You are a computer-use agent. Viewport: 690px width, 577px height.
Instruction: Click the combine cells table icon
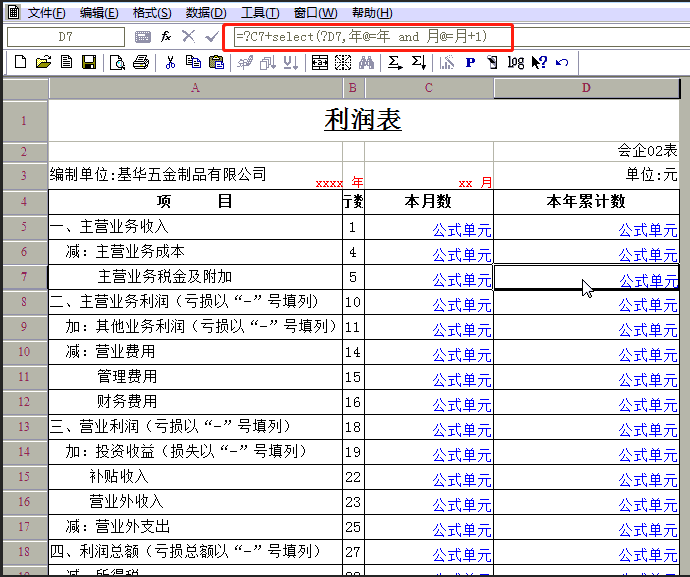[319, 62]
